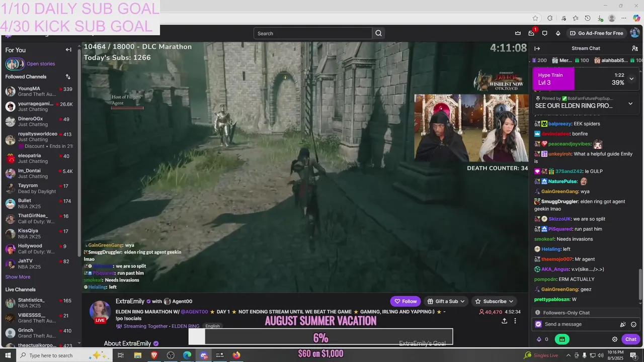Expand the Hype Train details chevron
Image resolution: width=644 pixels, height=362 pixels.
click(631, 79)
